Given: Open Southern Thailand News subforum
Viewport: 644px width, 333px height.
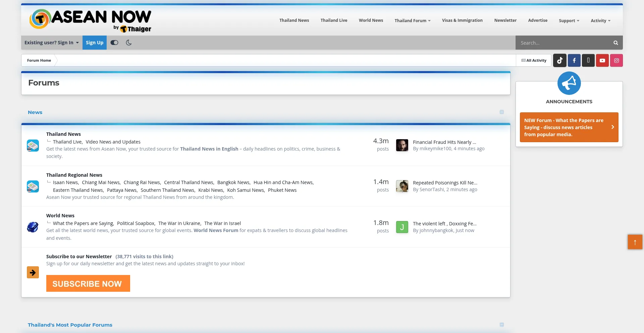Looking at the screenshot, I should (167, 190).
